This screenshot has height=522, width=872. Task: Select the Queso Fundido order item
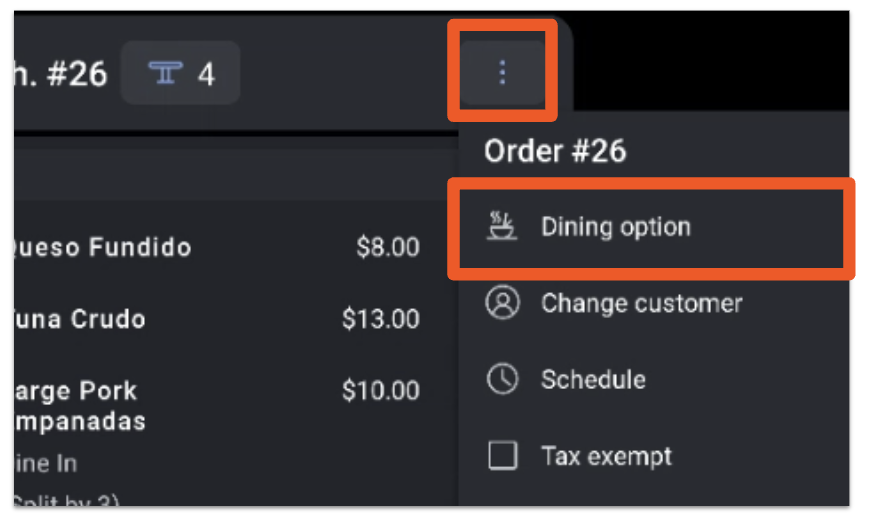(100, 247)
